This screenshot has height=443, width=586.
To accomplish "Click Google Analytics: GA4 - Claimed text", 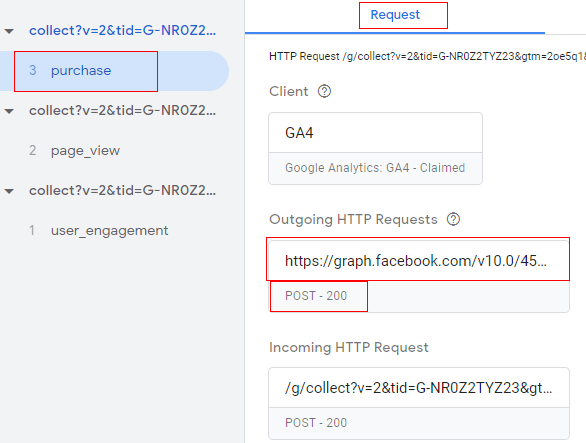I will pos(375,168).
